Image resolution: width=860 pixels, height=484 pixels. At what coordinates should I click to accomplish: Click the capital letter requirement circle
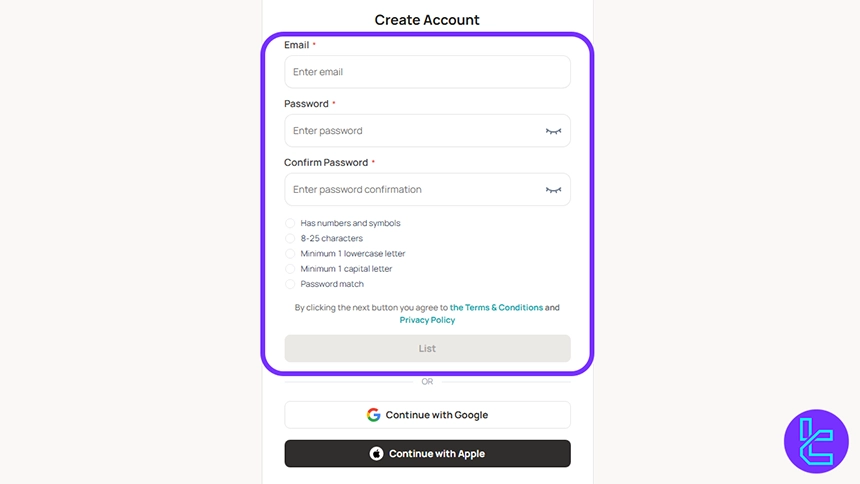(x=290, y=269)
